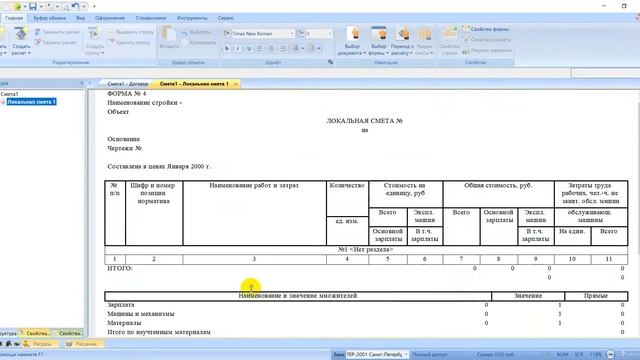Click the Наименование работ и затрат header
The width and height of the screenshot is (640, 360).
(254, 186)
